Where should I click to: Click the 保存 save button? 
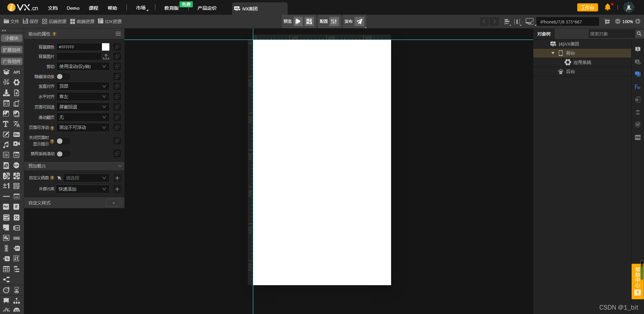pos(30,21)
